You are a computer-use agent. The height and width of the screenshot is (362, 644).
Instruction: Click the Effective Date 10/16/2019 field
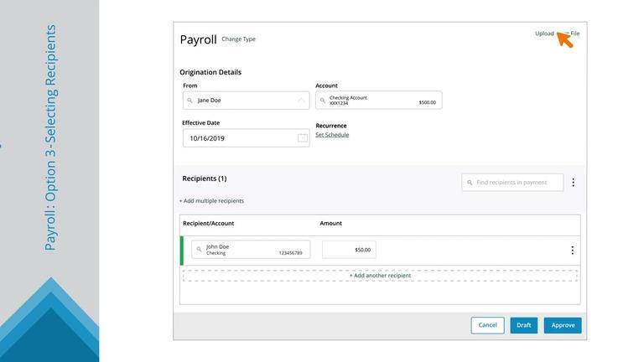tap(246, 138)
